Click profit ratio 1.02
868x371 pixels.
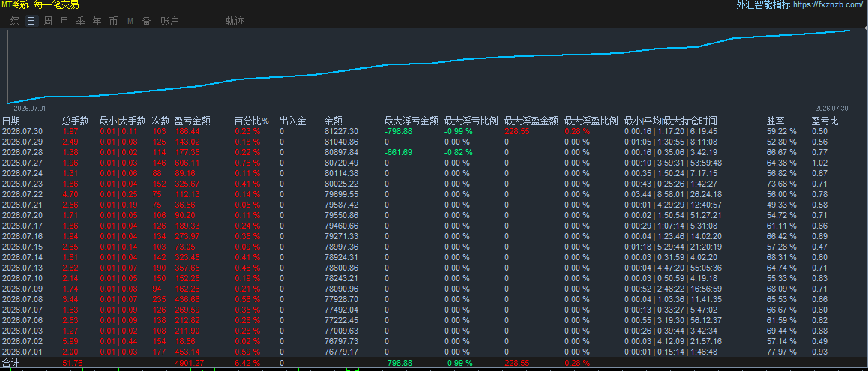tap(819, 163)
